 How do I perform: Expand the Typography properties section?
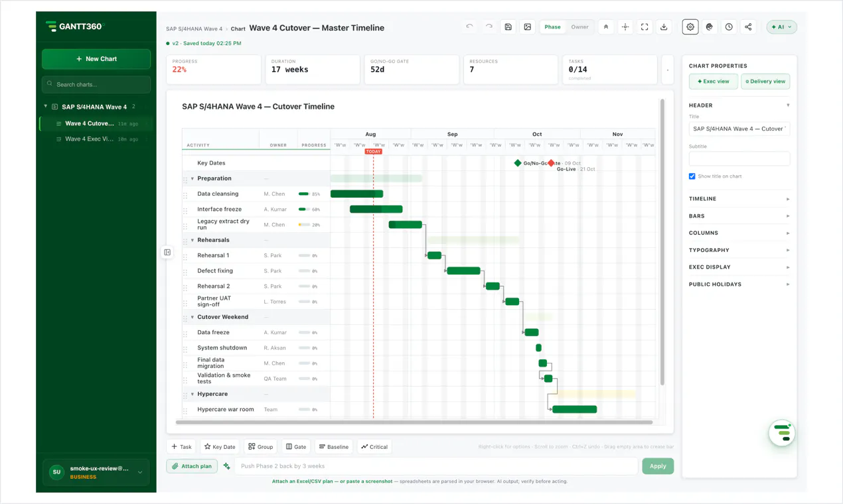739,250
